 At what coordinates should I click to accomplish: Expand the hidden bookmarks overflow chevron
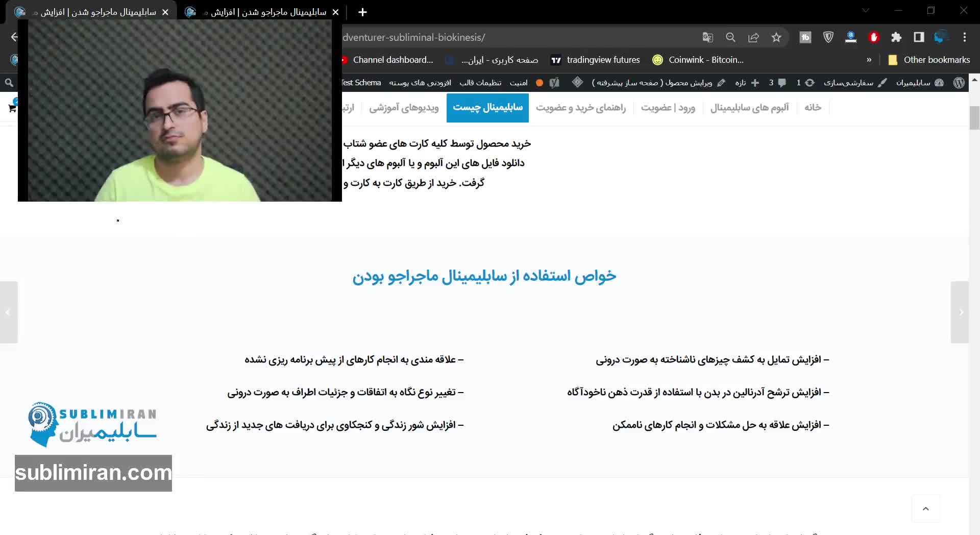pyautogui.click(x=869, y=60)
